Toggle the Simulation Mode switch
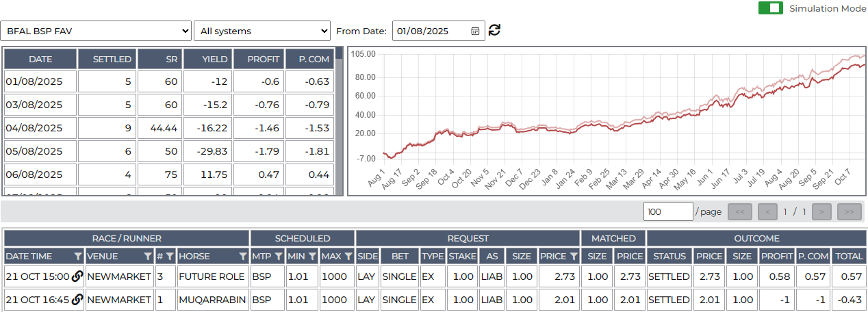 (771, 8)
